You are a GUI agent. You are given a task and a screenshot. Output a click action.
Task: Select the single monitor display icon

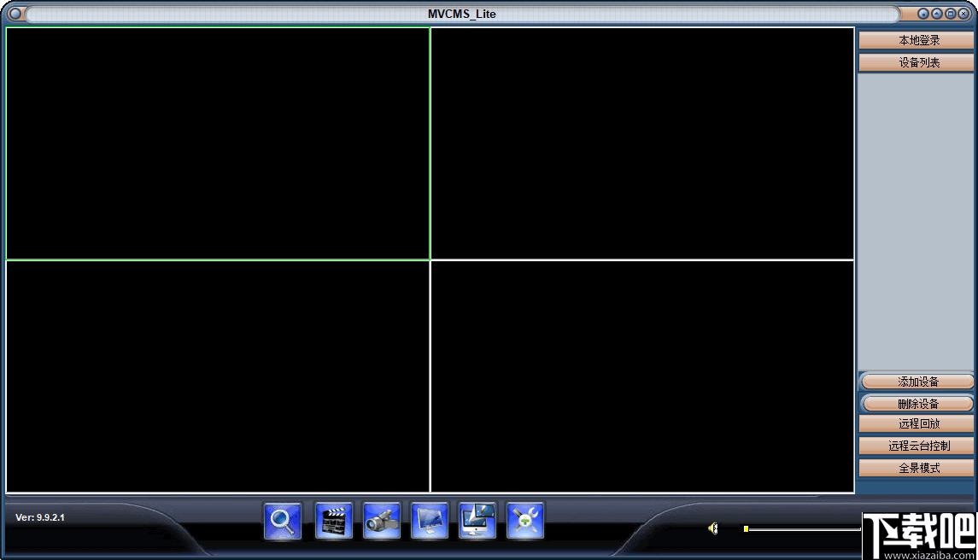430,521
